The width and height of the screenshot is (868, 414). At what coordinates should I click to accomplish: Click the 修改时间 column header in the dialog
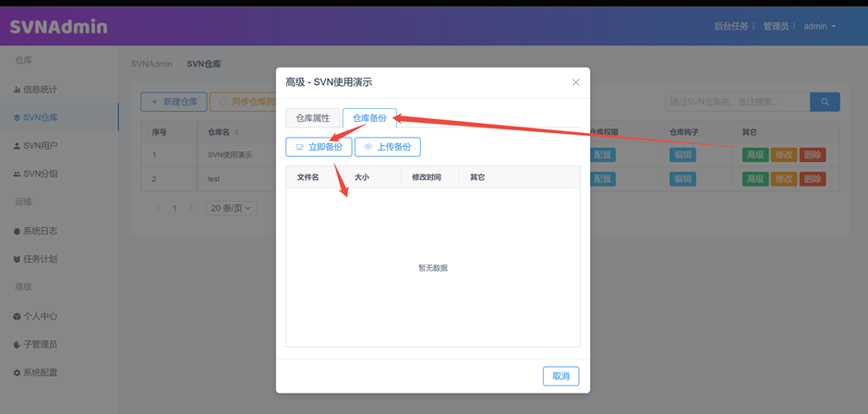click(x=427, y=177)
